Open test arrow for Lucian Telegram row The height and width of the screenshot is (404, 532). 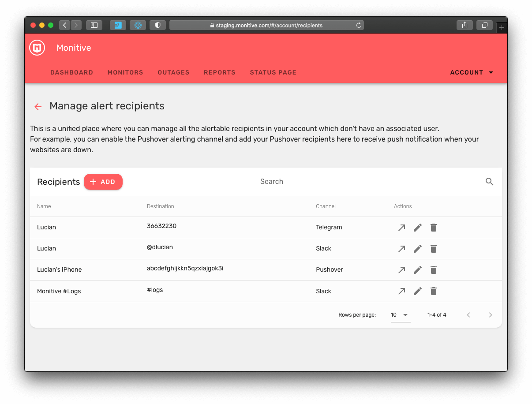point(401,228)
